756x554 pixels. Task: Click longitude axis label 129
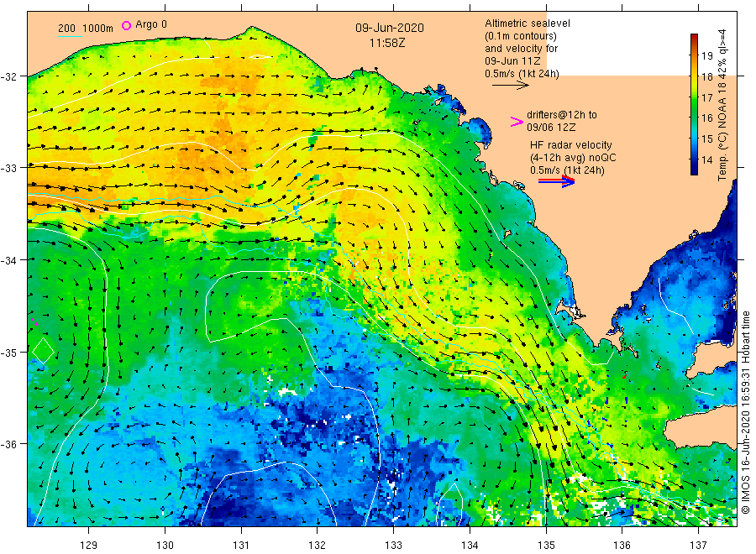pos(89,546)
